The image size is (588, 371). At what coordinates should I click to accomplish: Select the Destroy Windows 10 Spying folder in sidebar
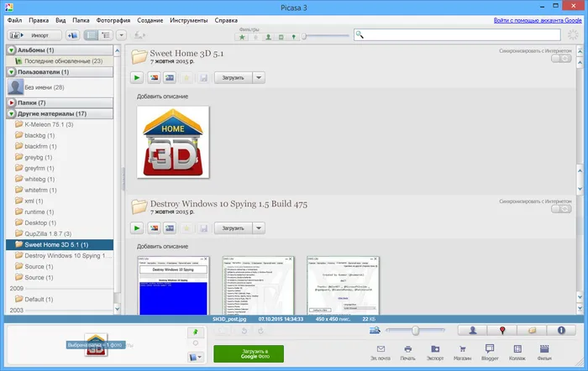(60, 255)
